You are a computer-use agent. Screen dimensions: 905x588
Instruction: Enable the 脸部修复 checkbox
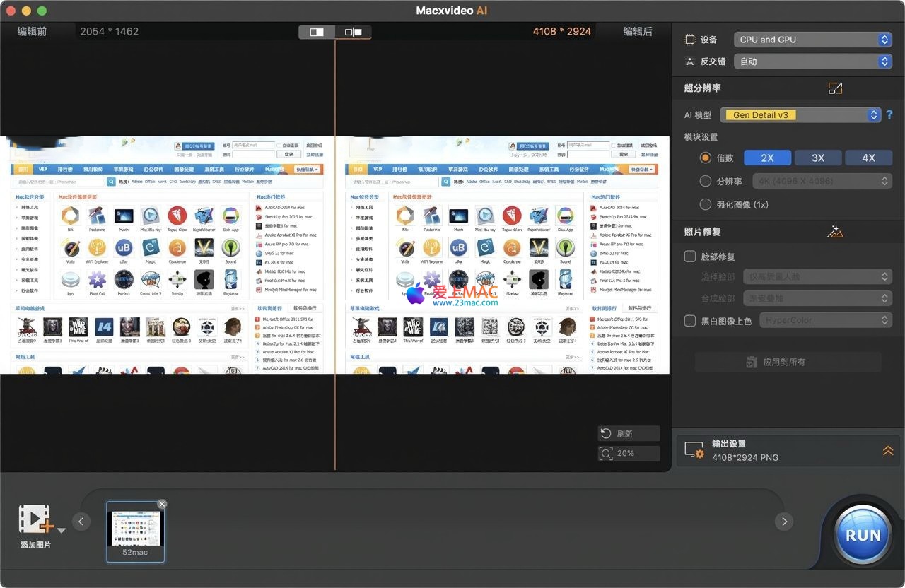690,257
